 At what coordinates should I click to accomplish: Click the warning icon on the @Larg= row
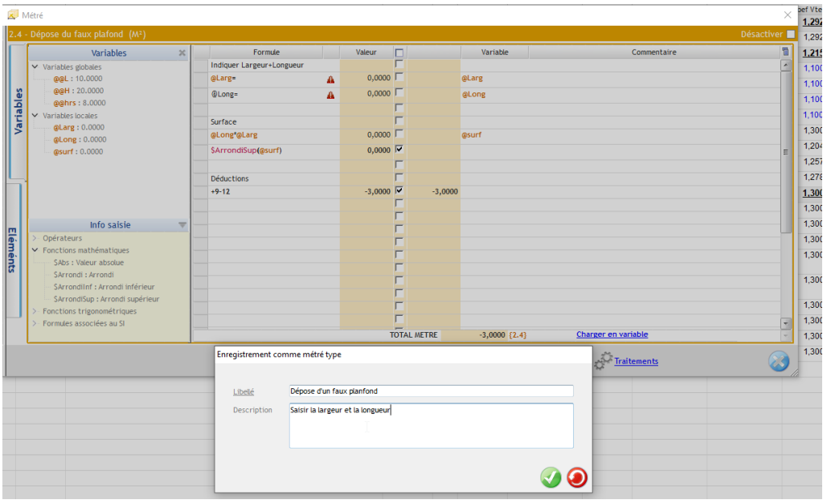pos(330,80)
